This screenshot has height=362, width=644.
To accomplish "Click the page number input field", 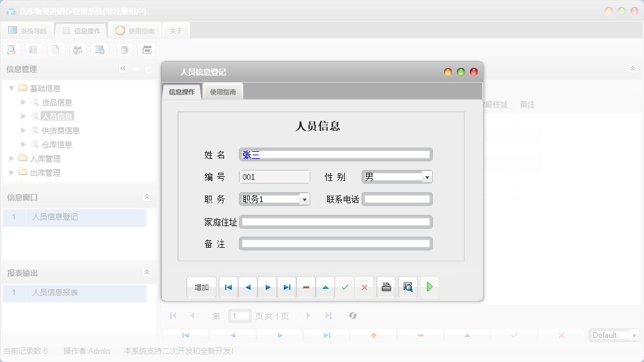I will (x=239, y=316).
